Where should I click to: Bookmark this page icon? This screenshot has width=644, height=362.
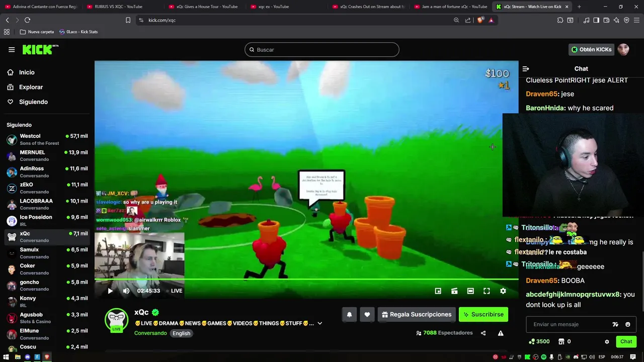pyautogui.click(x=128, y=20)
